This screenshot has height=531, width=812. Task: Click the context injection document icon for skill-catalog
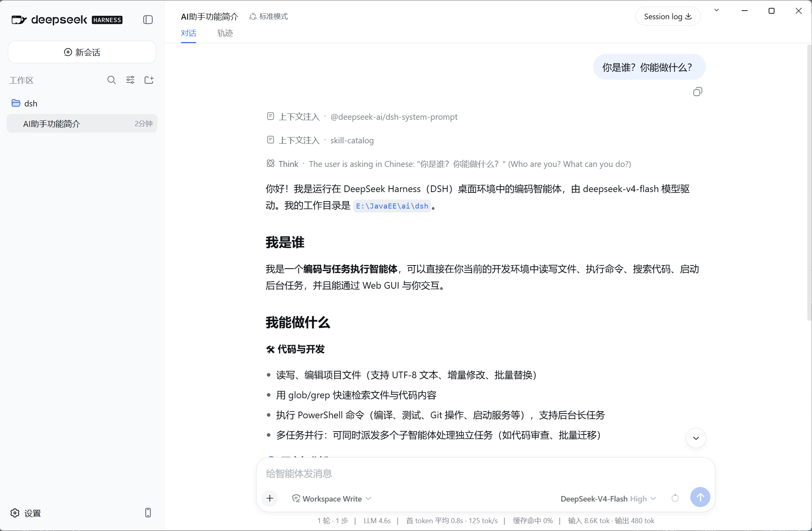point(270,140)
